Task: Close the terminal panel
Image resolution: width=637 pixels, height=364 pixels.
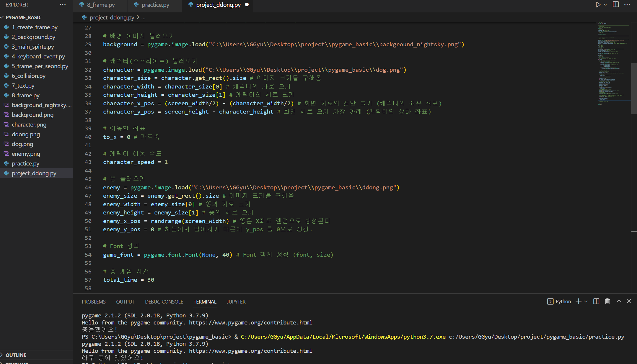Action: click(x=629, y=301)
